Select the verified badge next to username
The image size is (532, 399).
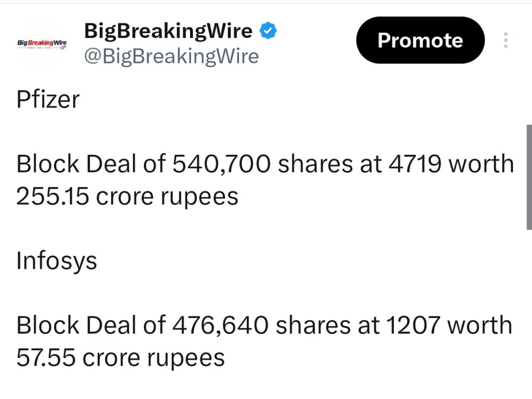tap(267, 31)
